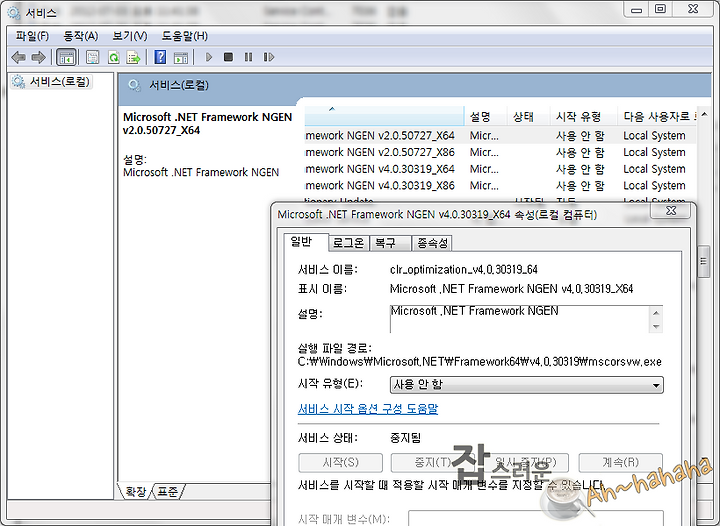
Task: Select the NGEN v2.0.50727_X64 service row
Action: click(501, 136)
